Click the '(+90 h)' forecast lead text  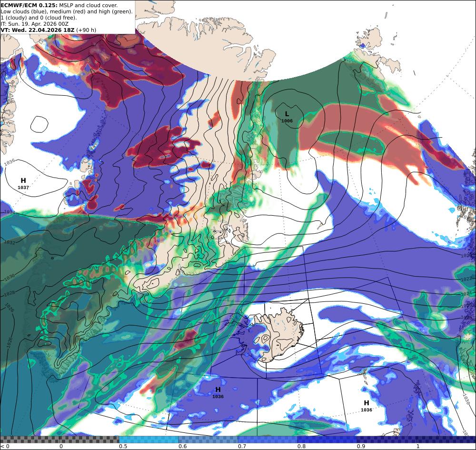(86, 30)
